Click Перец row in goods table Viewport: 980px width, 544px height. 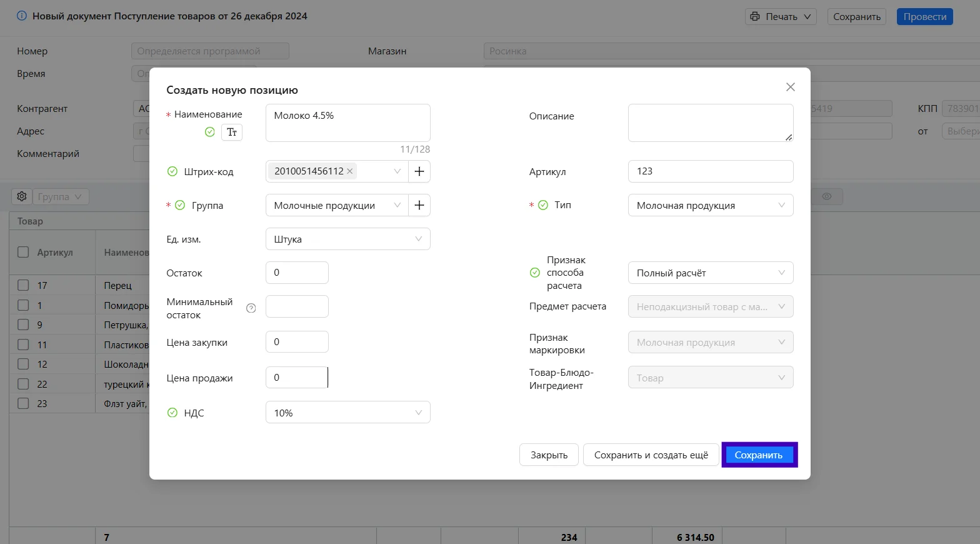tap(117, 285)
